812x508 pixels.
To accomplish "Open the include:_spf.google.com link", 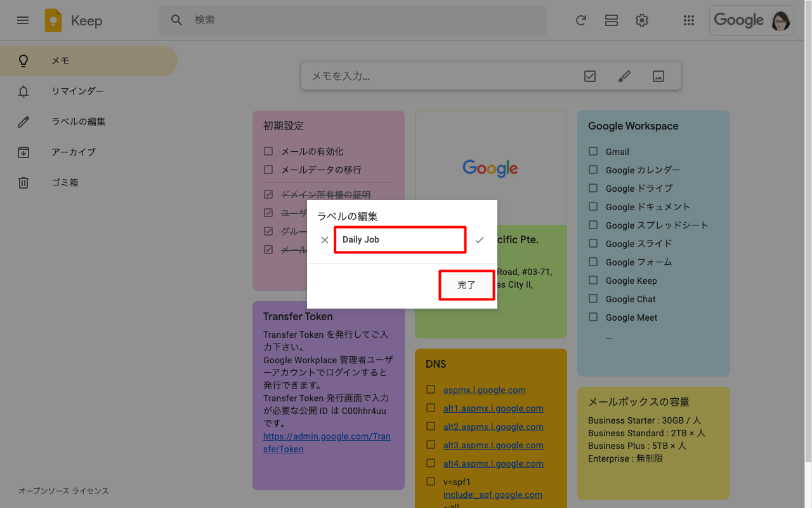I will 493,495.
